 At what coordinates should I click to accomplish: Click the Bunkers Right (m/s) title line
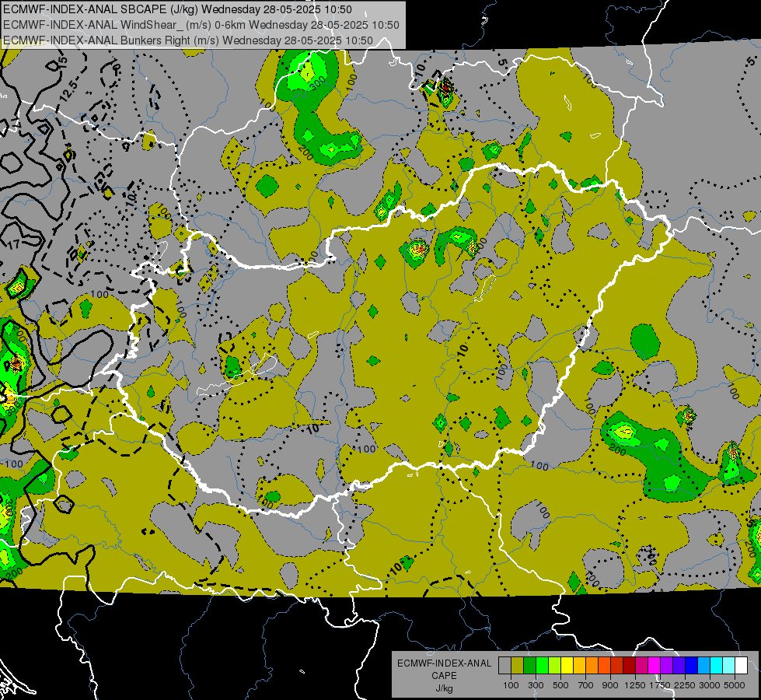click(x=188, y=40)
